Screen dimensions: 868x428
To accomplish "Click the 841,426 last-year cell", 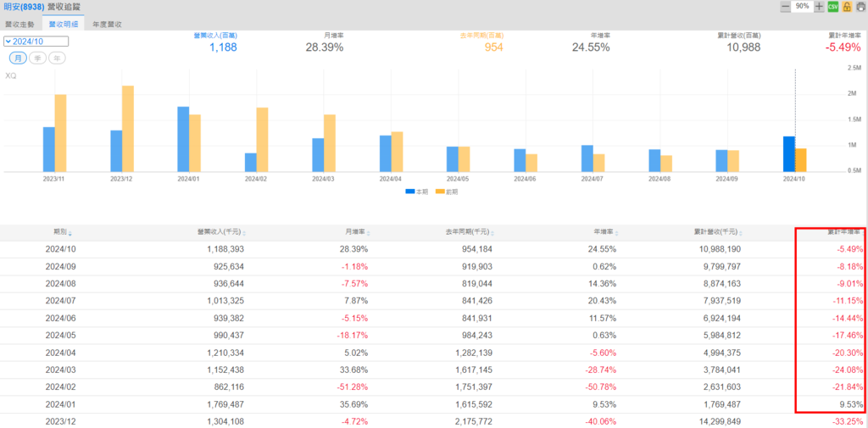I will click(x=476, y=301).
